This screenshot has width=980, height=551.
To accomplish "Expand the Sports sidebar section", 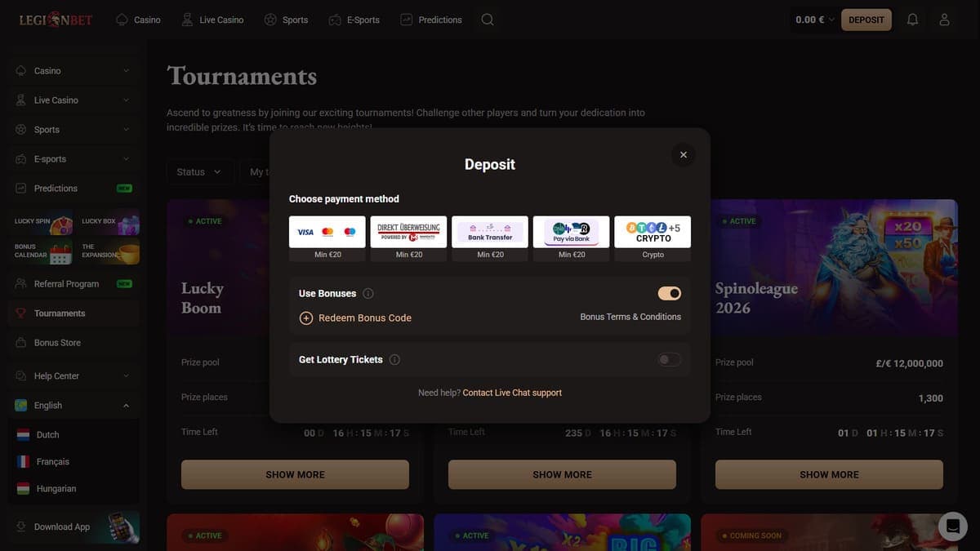I will pyautogui.click(x=73, y=130).
